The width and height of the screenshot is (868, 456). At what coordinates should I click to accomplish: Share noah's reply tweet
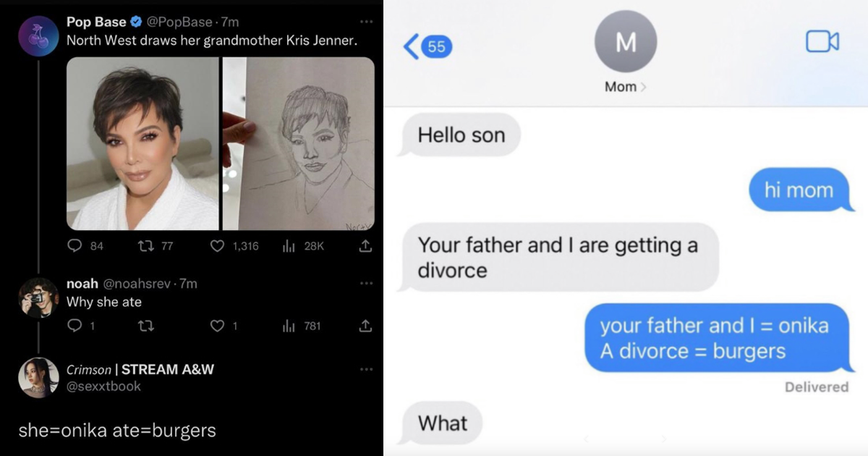(x=365, y=326)
